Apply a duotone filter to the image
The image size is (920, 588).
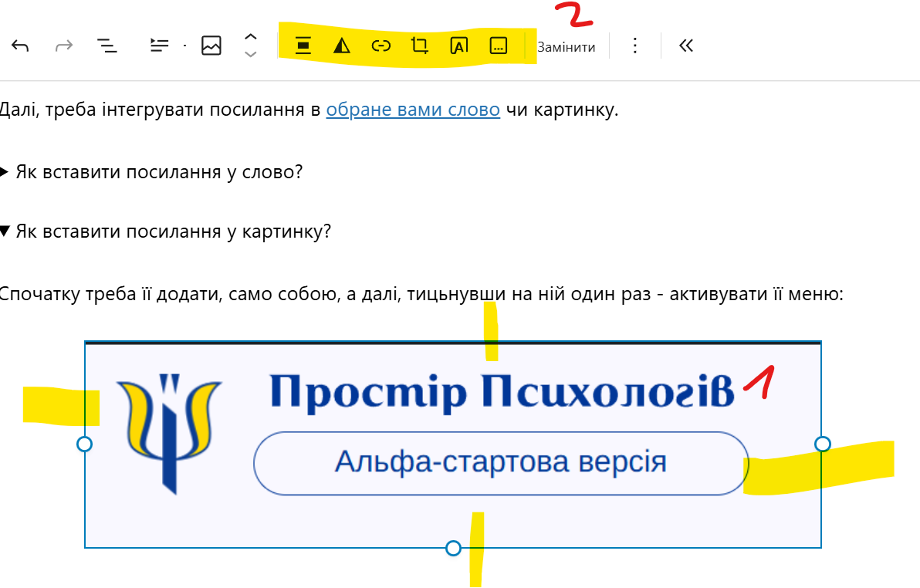[x=342, y=46]
